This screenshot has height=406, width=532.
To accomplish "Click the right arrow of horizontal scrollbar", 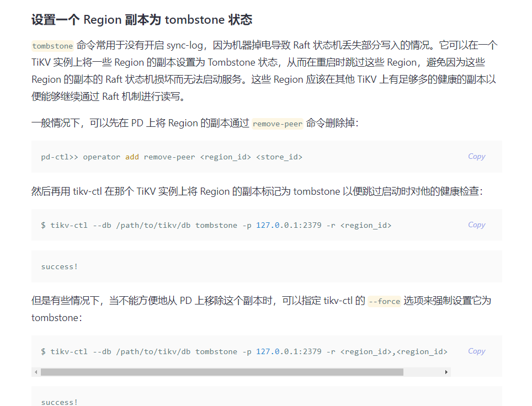I will point(446,372).
